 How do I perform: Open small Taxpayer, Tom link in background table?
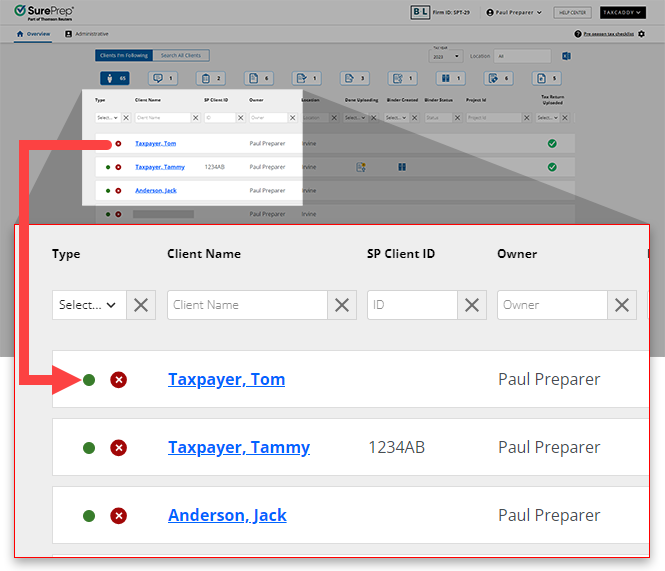click(155, 143)
